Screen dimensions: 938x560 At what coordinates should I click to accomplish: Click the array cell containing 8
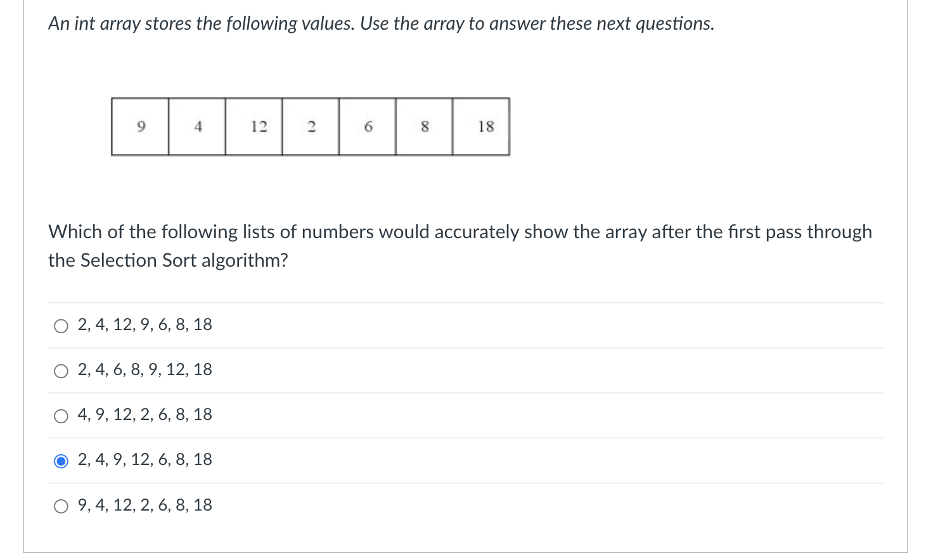pos(424,127)
